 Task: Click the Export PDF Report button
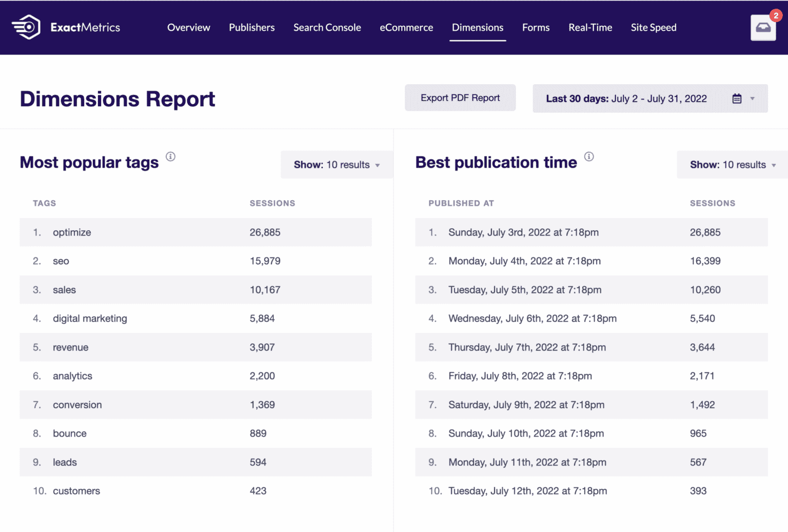point(460,98)
